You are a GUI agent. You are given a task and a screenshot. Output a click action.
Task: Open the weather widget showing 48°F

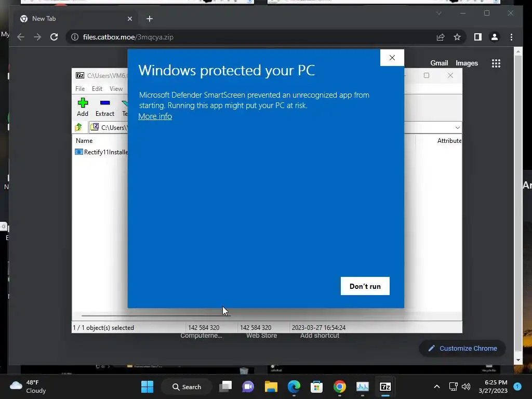click(x=28, y=387)
